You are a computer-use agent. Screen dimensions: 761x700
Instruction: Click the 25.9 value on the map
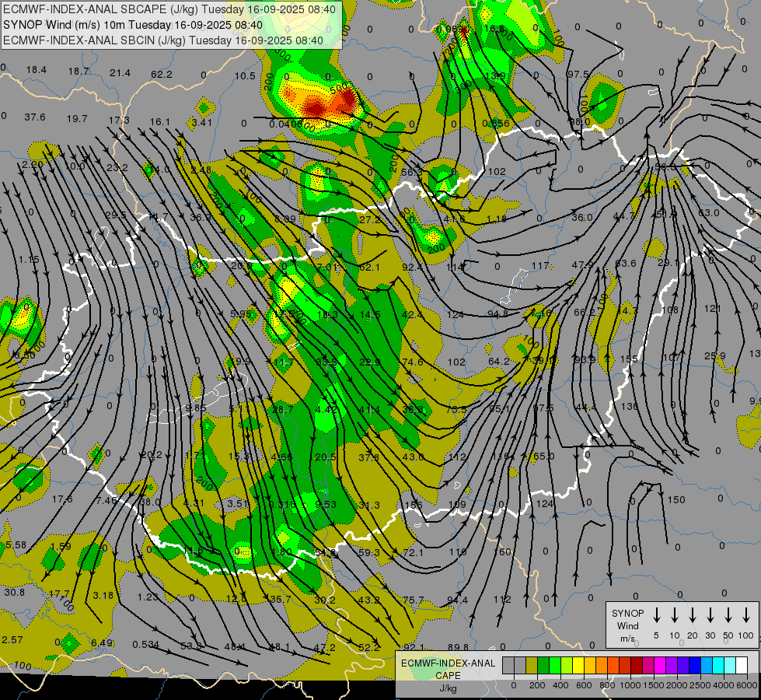pyautogui.click(x=715, y=356)
